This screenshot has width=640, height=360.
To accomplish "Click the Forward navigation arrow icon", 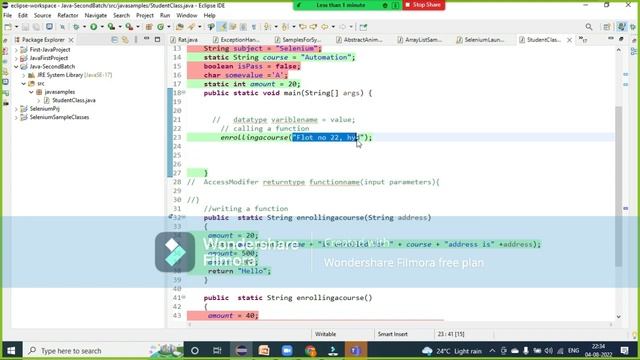I will [x=342, y=27].
